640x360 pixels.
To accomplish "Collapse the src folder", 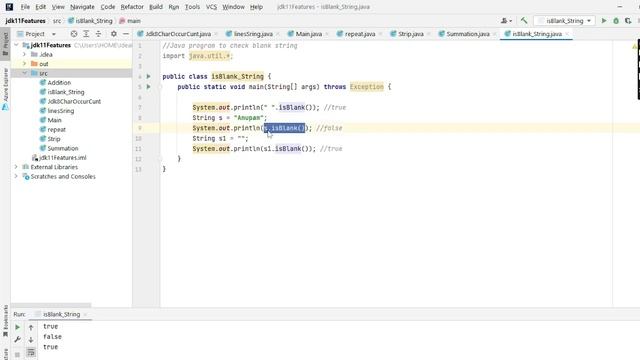I will [x=24, y=73].
